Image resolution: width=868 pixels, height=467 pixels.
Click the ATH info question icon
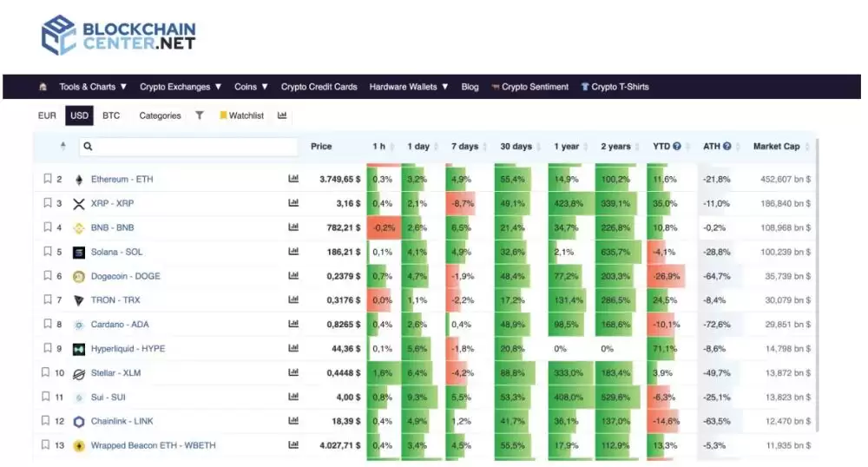pos(727,147)
